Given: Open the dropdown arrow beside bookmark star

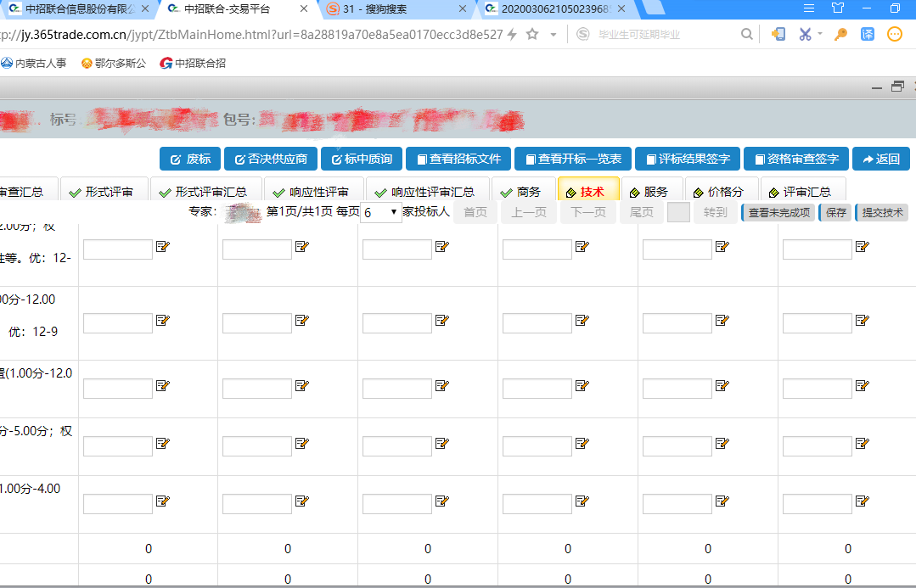Looking at the screenshot, I should (x=554, y=34).
